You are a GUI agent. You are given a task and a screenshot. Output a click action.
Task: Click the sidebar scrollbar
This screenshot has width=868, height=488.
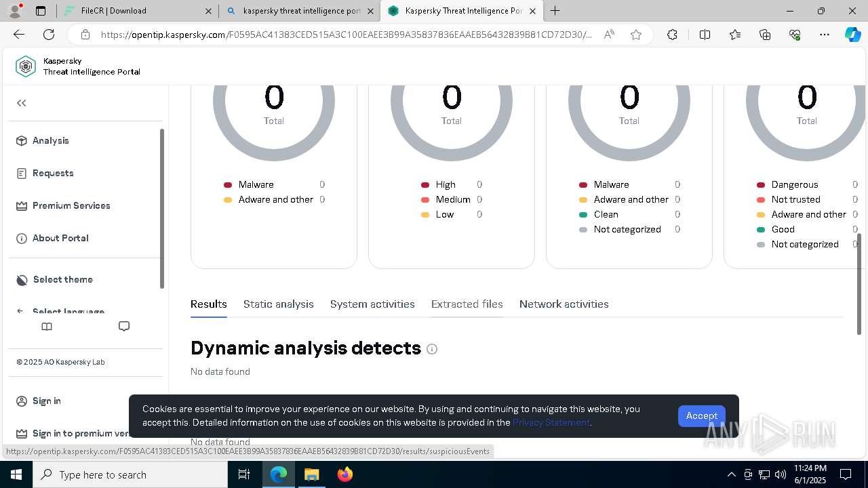161,208
